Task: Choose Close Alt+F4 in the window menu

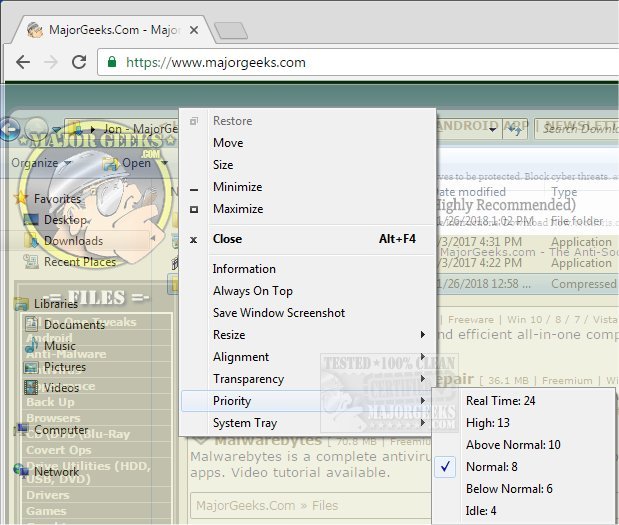Action: point(308,239)
